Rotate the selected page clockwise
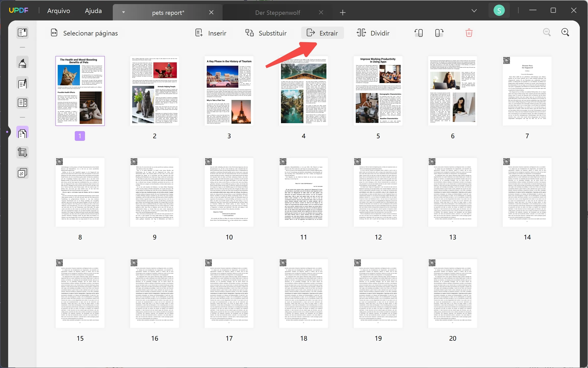 pyautogui.click(x=439, y=33)
